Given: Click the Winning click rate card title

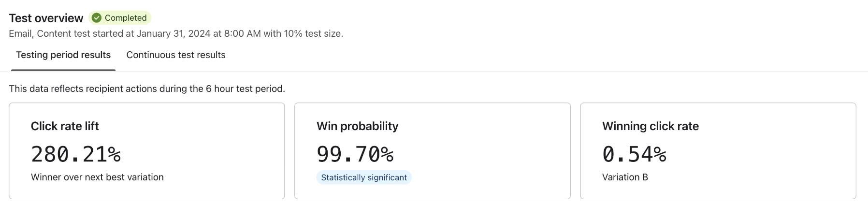Looking at the screenshot, I should [650, 126].
